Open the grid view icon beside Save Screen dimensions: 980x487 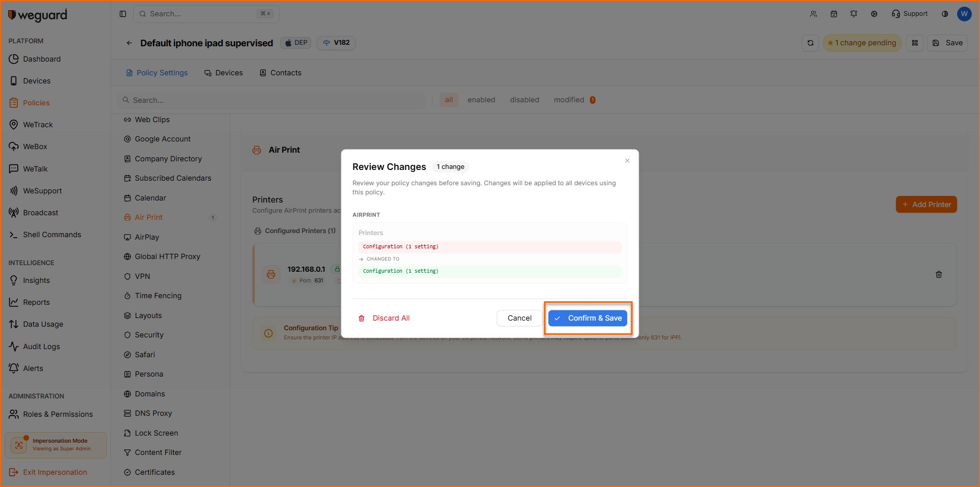914,43
